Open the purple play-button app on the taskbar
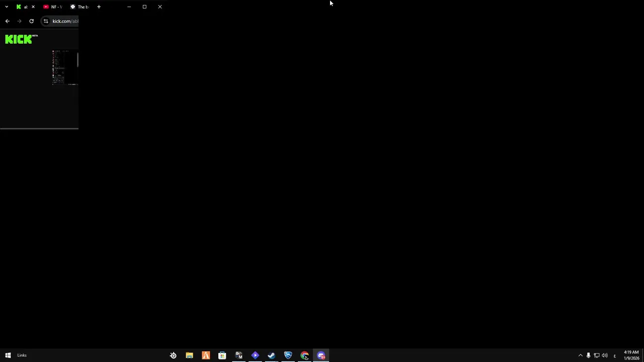The width and height of the screenshot is (644, 362). click(x=255, y=355)
